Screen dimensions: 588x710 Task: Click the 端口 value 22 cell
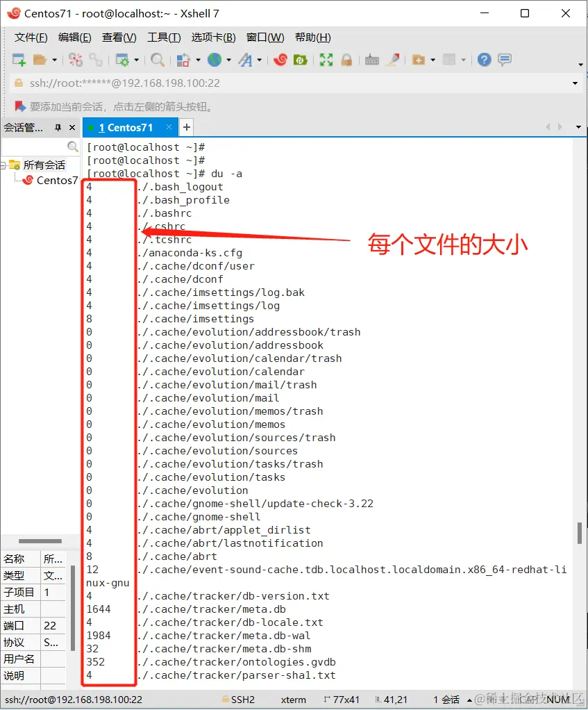(x=53, y=626)
